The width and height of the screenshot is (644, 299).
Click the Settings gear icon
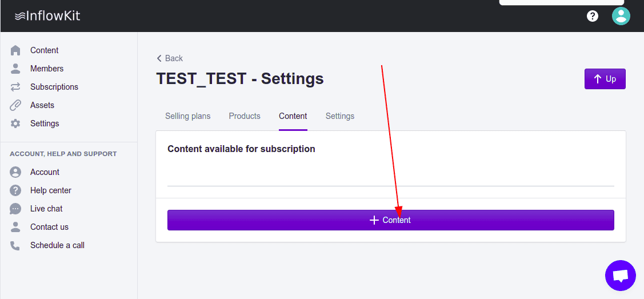[15, 123]
